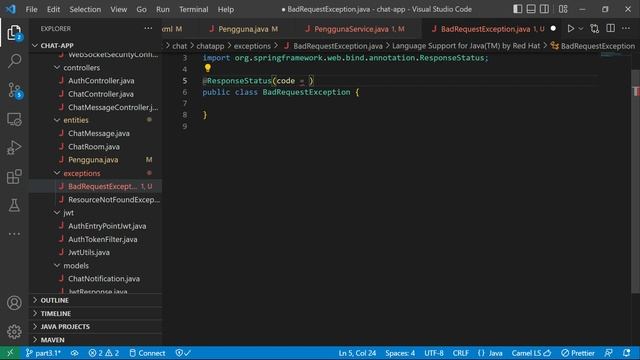Open the Edit menu

click(x=53, y=9)
